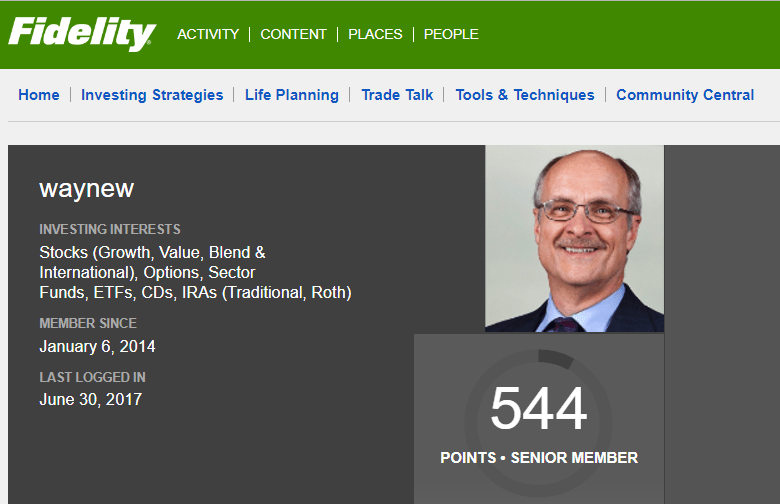
Task: Click the June 30, 2017 login date
Action: tap(90, 399)
